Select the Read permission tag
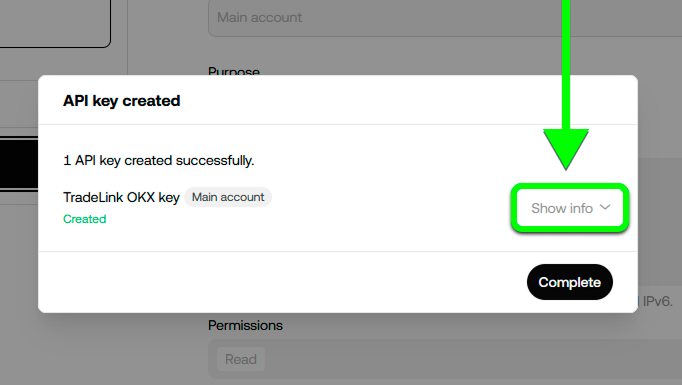The image size is (682, 385). (241, 359)
